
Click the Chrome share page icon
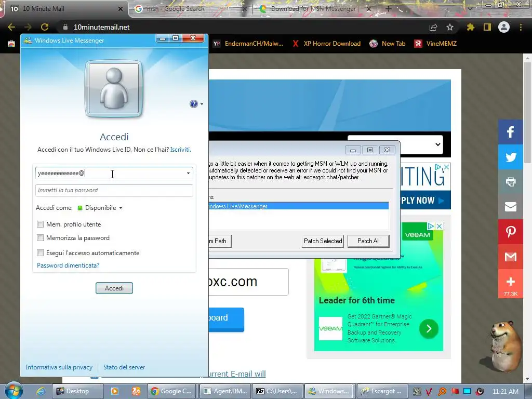pyautogui.click(x=433, y=27)
